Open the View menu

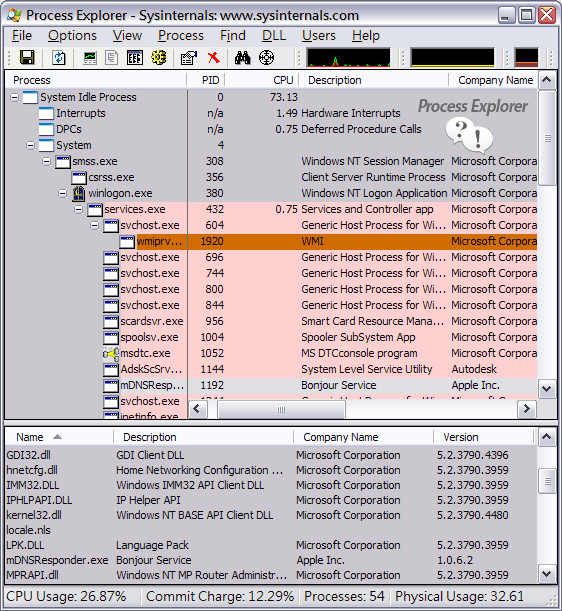[x=127, y=36]
